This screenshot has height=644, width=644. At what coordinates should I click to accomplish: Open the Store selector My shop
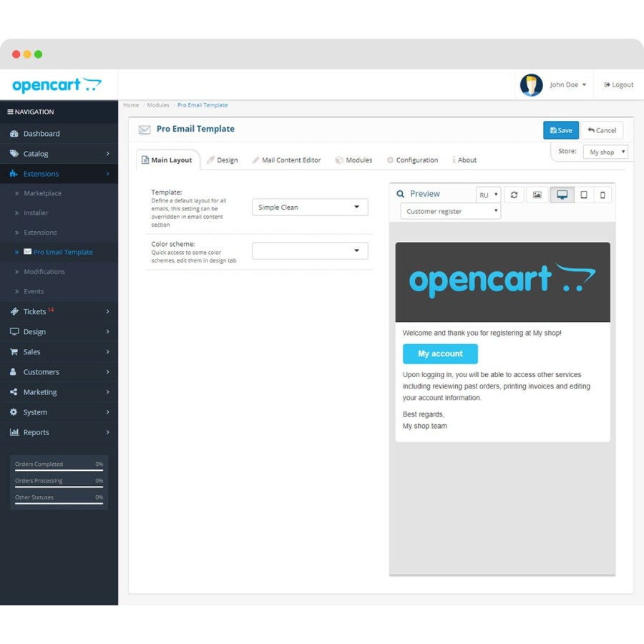[x=605, y=152]
